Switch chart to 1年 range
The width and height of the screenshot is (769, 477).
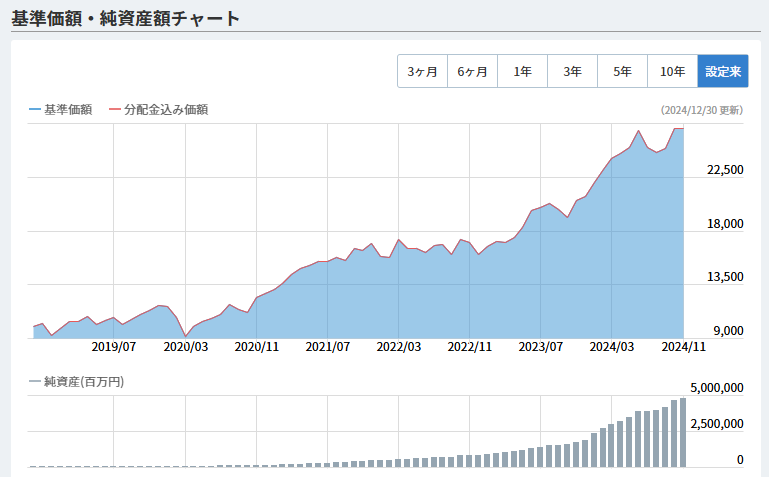pos(522,72)
